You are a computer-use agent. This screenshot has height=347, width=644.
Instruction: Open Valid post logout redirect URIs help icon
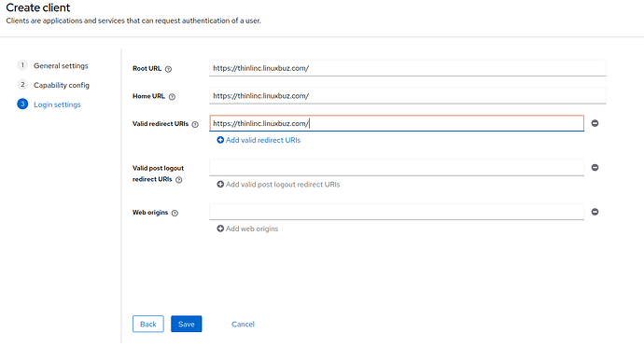point(178,179)
